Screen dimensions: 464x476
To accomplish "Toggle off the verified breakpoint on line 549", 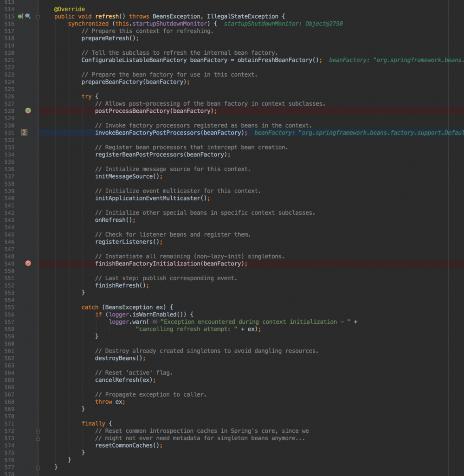I will (28, 263).
